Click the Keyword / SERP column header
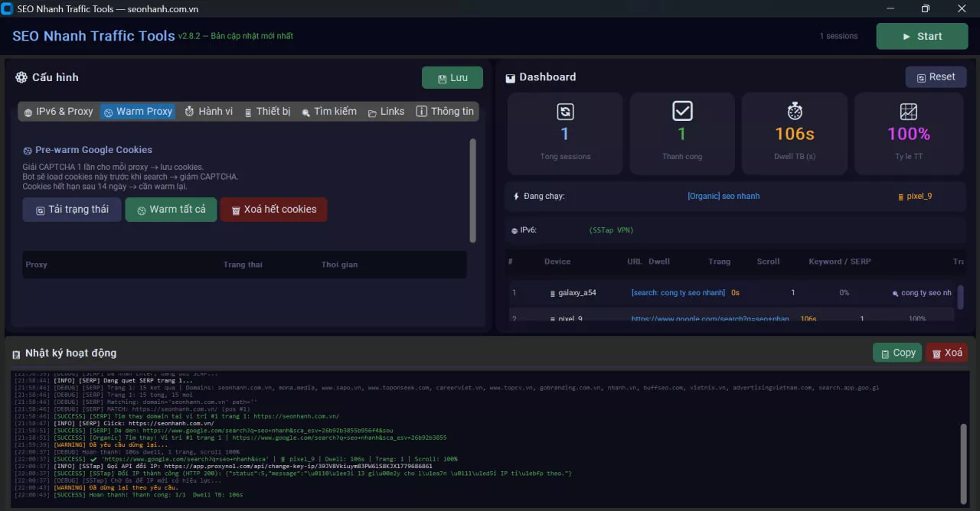Screen dimensions: 980x511 [840, 262]
